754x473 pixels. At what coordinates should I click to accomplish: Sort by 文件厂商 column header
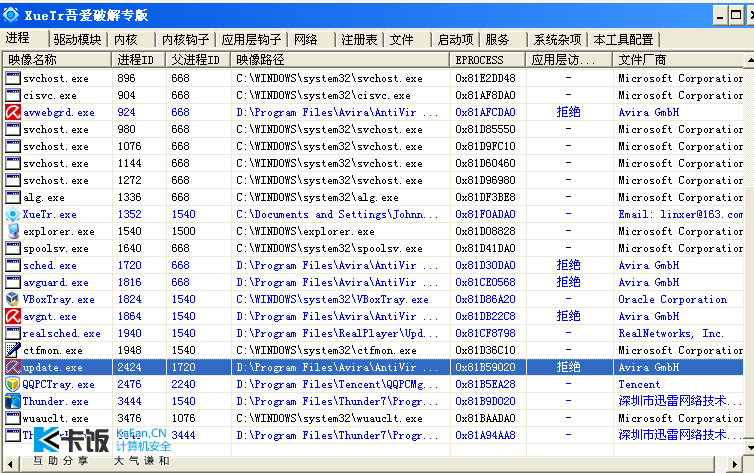click(x=678, y=60)
